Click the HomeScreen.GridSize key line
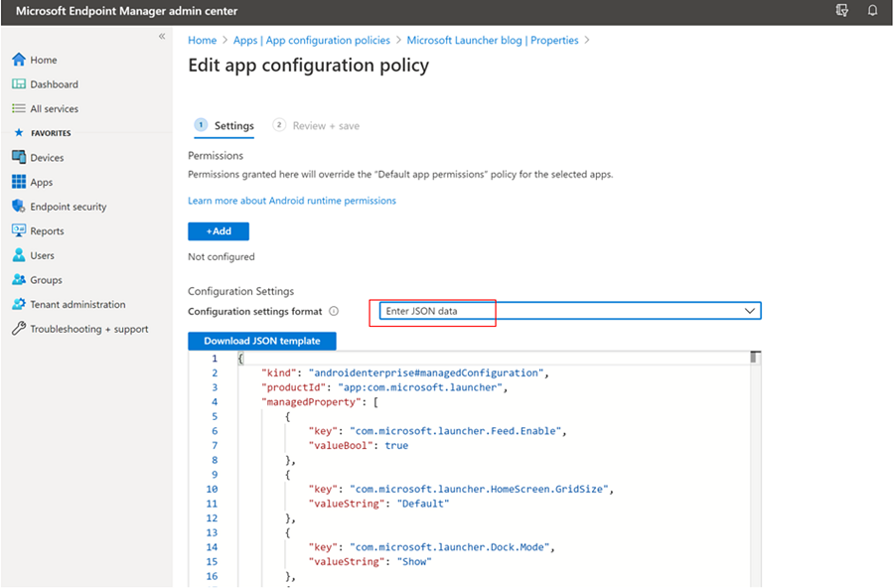 pyautogui.click(x=461, y=489)
